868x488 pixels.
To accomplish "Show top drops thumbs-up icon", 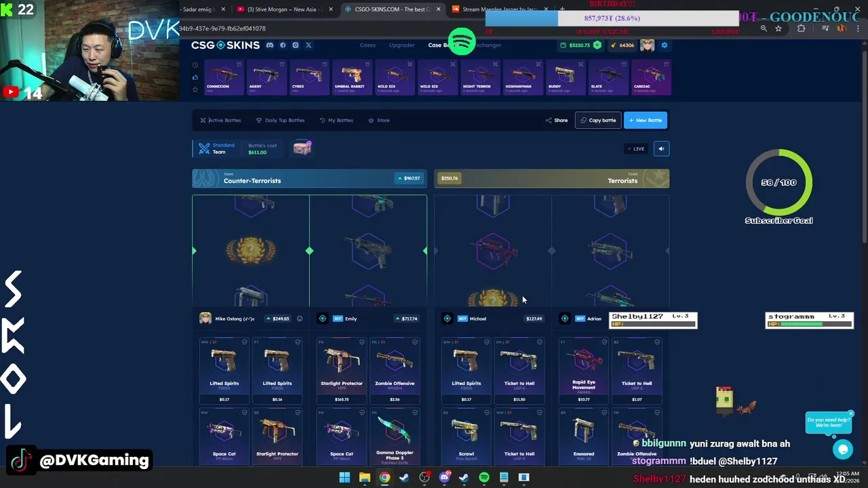I will coord(195,77).
